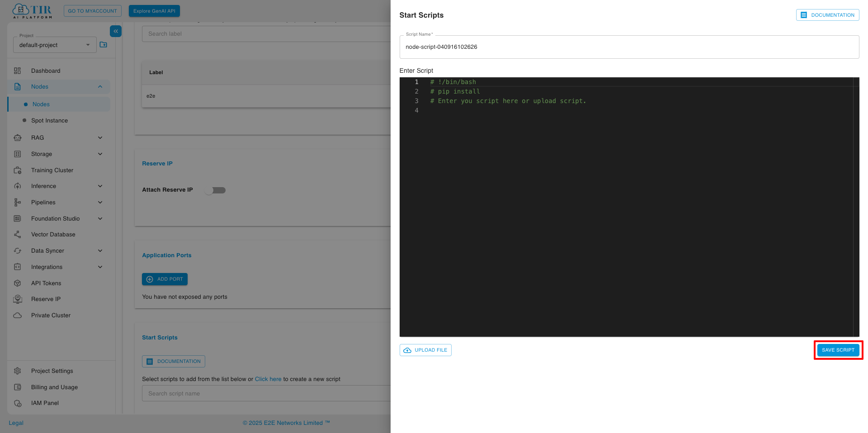Toggle the Attach Reserve IP switch
Viewport: 868px width, 433px height.
pos(215,190)
